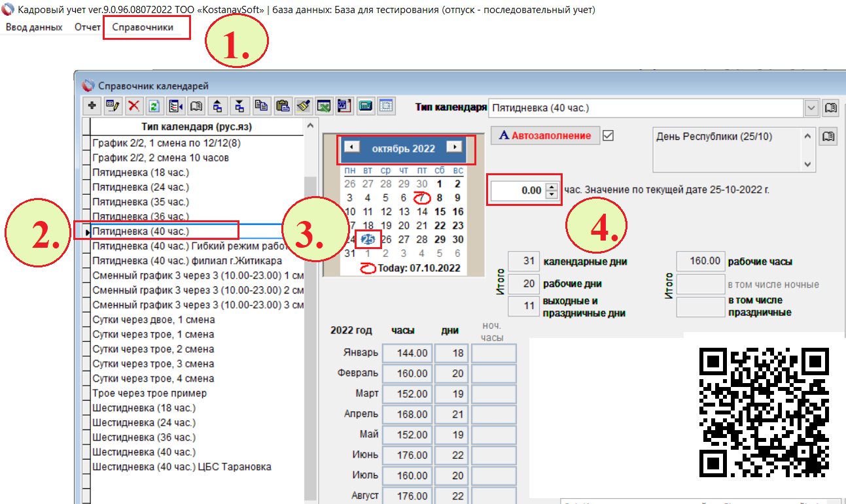Viewport: 846px width, 504px height.
Task: Select the Шестидневка (36 час.) row
Action: click(x=197, y=437)
